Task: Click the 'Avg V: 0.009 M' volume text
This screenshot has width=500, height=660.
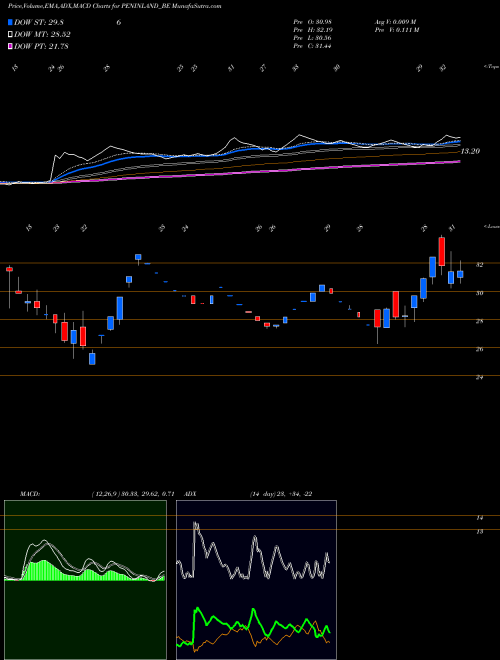Action: (395, 22)
